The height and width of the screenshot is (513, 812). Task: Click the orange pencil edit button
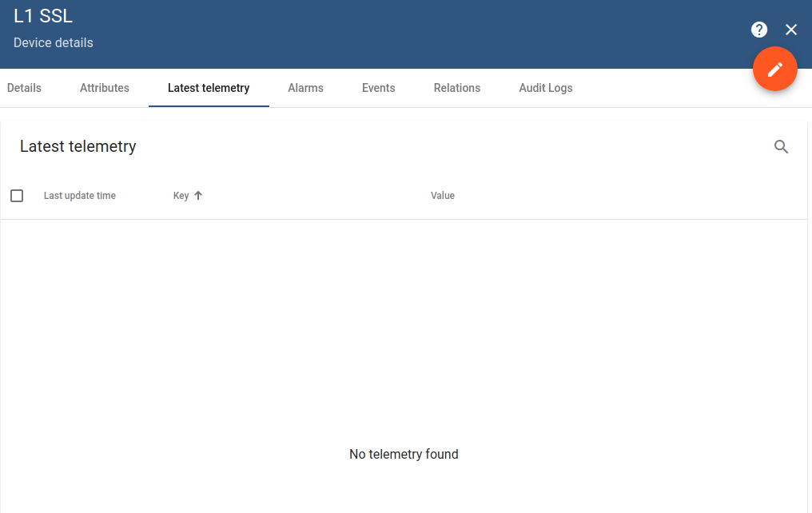(774, 69)
